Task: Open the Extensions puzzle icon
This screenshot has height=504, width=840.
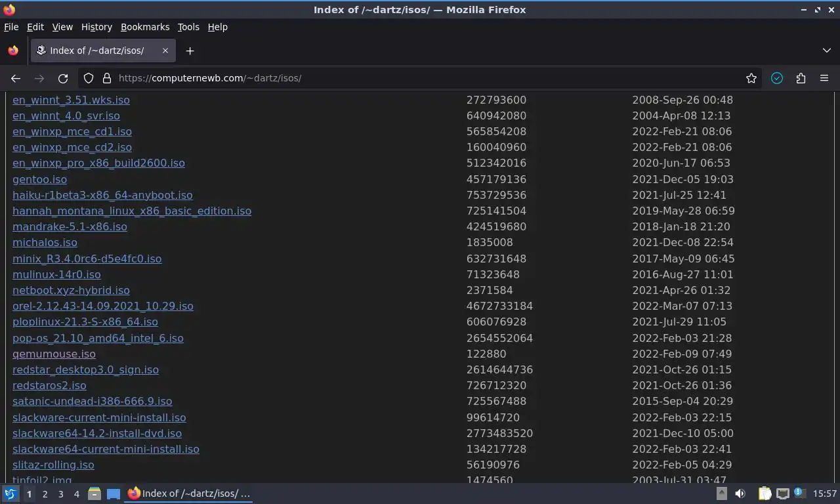Action: click(801, 78)
